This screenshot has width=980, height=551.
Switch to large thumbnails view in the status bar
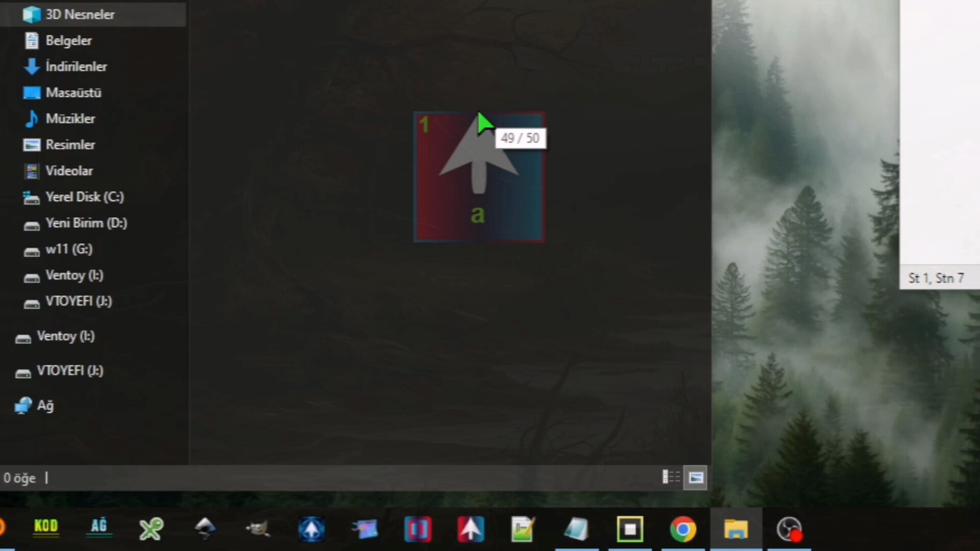click(695, 477)
